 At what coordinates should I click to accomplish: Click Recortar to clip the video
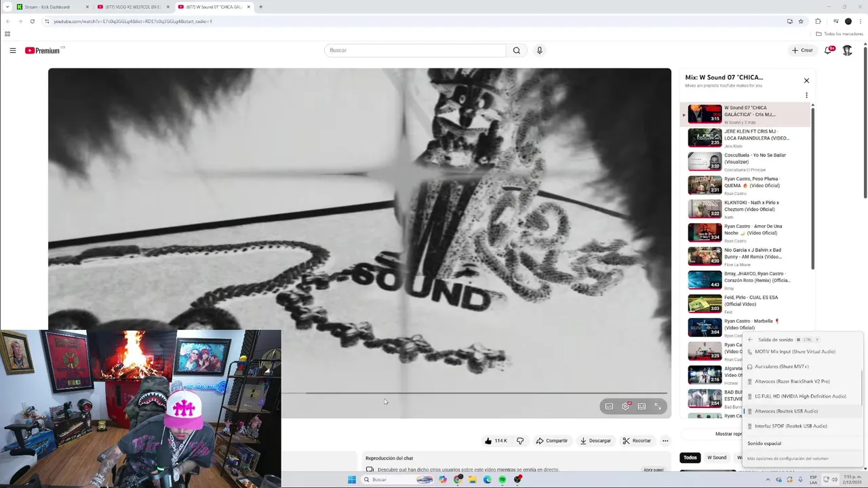click(637, 441)
